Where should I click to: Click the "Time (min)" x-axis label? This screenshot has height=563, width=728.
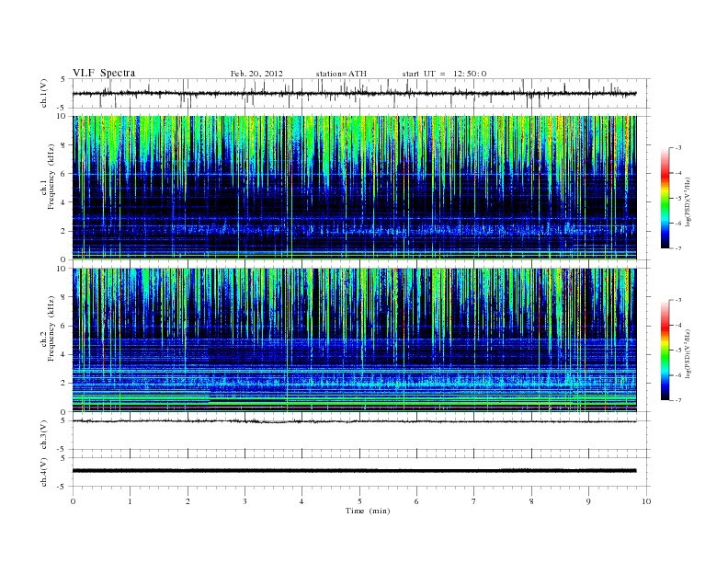point(368,511)
